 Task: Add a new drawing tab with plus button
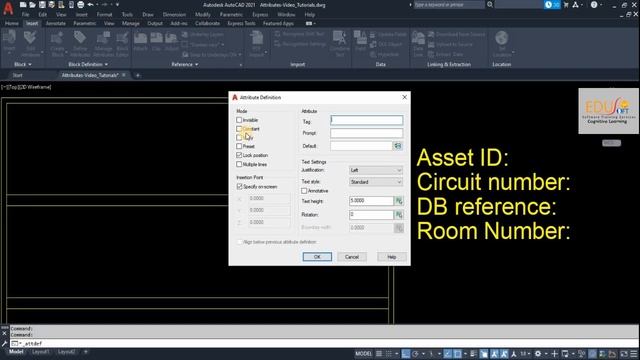(138, 75)
